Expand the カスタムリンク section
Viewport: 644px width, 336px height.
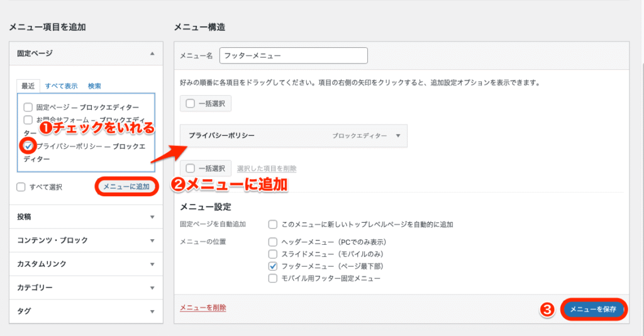pos(152,264)
